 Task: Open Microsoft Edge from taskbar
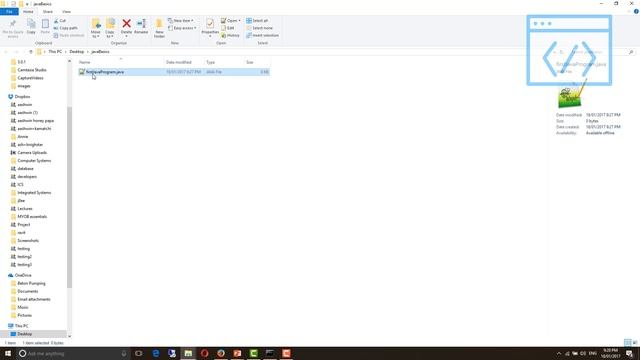pos(156,353)
